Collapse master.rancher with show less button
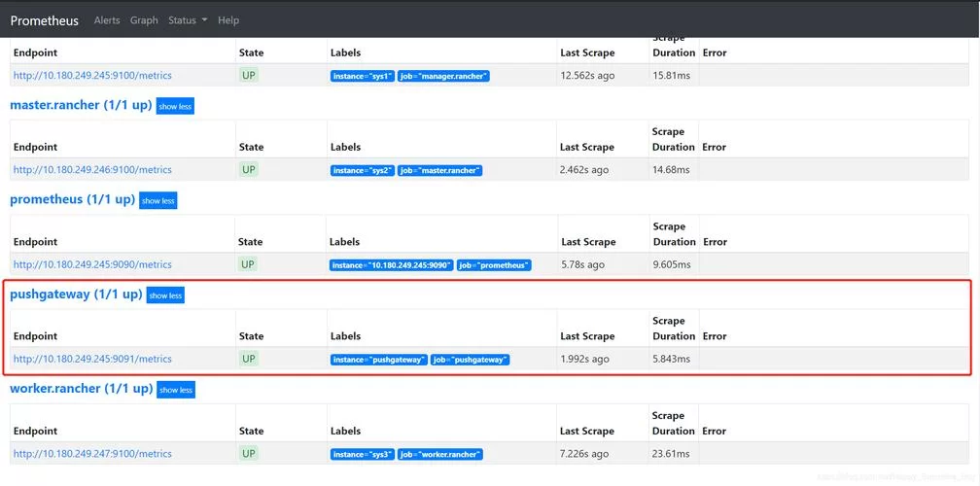 pyautogui.click(x=175, y=107)
